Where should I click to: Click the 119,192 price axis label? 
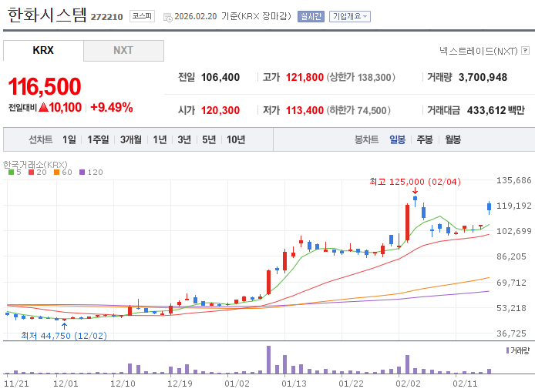[x=514, y=206]
